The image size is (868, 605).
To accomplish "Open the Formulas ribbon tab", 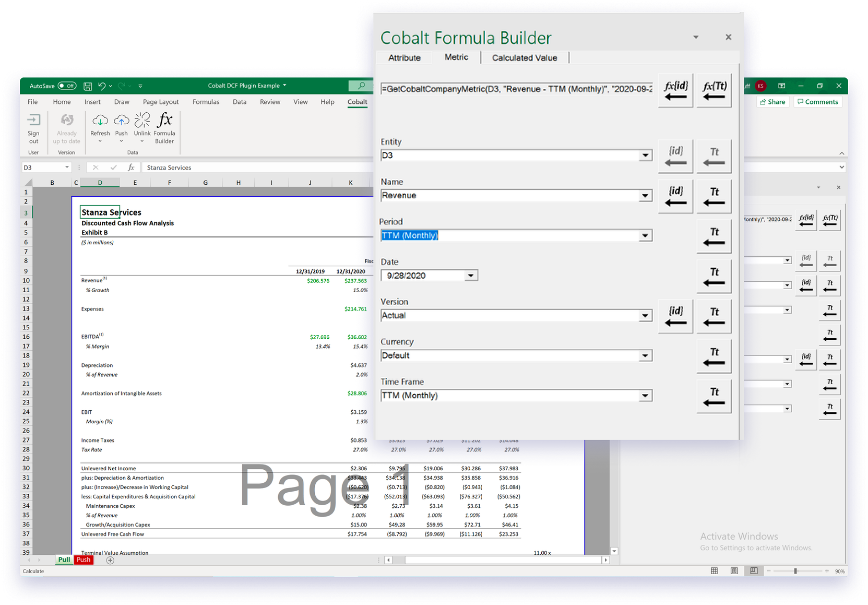I will click(206, 102).
